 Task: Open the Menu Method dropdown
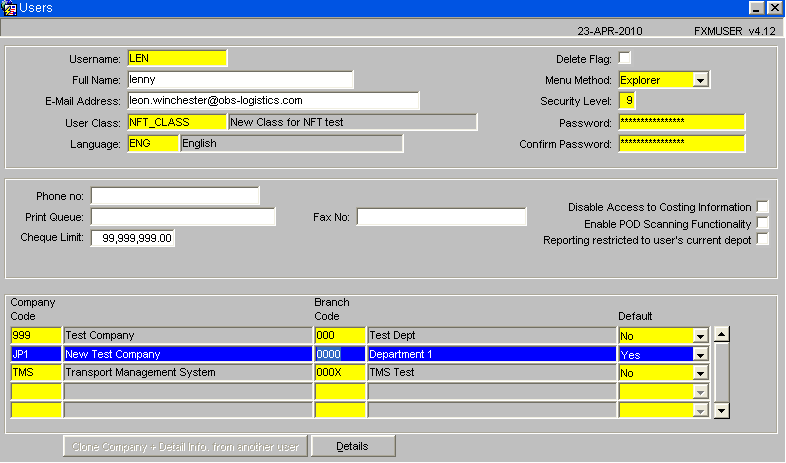pyautogui.click(x=700, y=80)
